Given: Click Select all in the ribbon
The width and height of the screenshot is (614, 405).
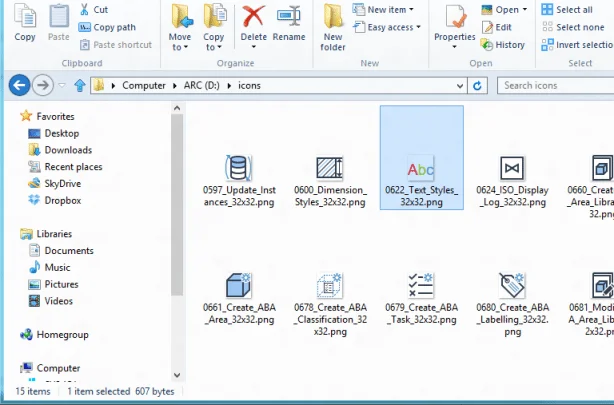Looking at the screenshot, I should (x=566, y=10).
